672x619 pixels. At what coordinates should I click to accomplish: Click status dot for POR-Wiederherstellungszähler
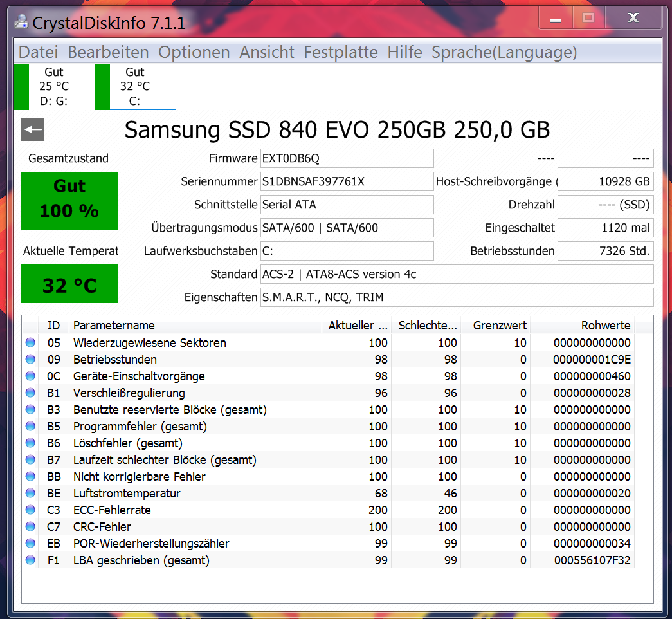pyautogui.click(x=30, y=543)
